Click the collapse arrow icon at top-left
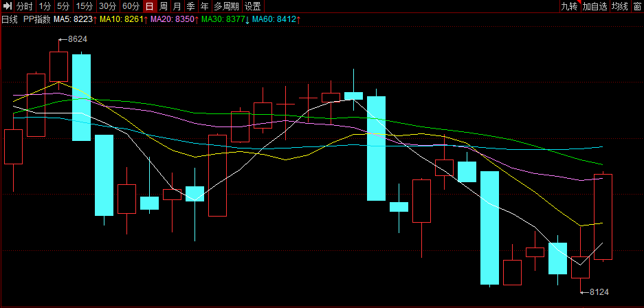The width and height of the screenshot is (644, 308). coord(8,5)
